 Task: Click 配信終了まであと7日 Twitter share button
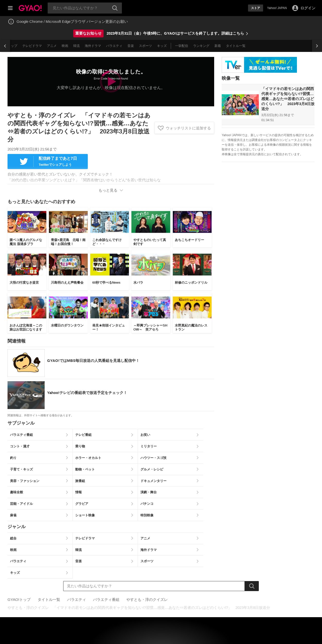48,162
